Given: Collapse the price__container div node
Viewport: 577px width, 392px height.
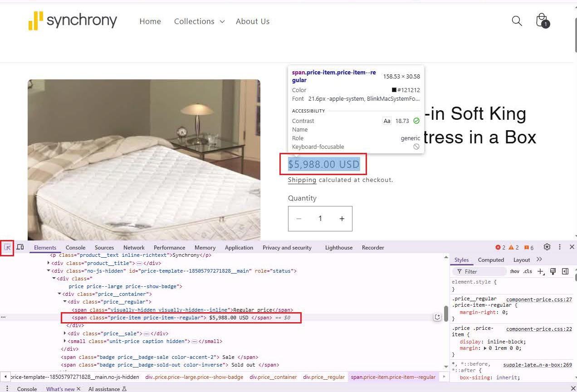Looking at the screenshot, I should [59, 294].
